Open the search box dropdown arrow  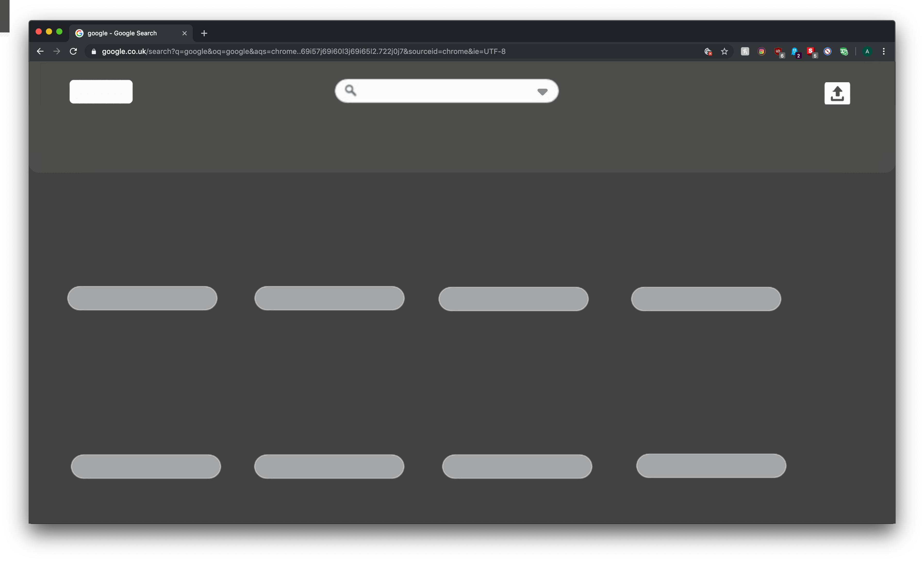(542, 92)
